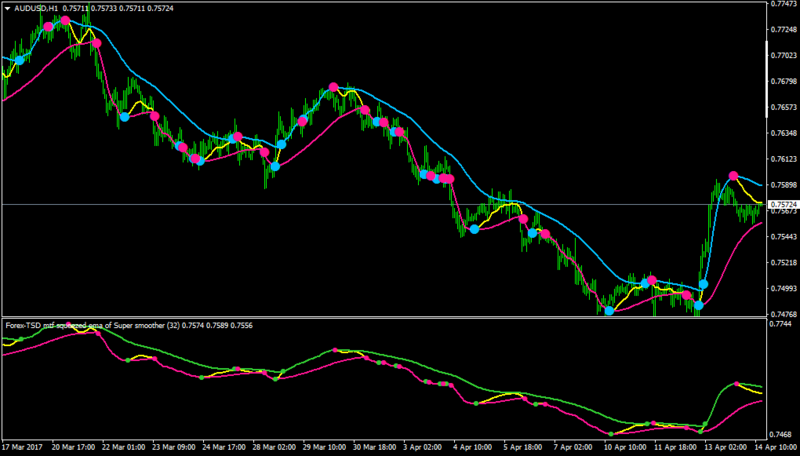Click the 0.74993 price scale value
This screenshot has width=800, height=456.
(784, 289)
